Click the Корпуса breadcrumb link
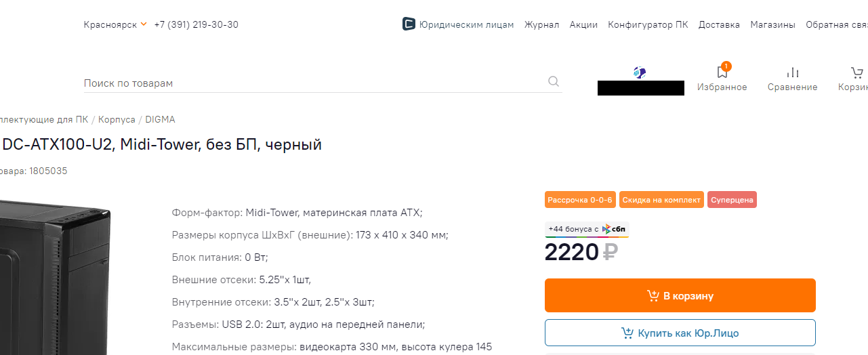 tap(117, 119)
